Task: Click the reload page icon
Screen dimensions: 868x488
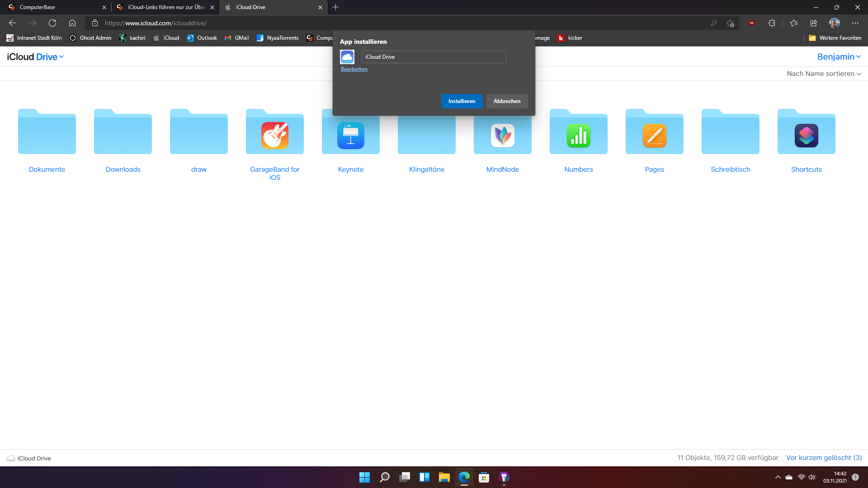Action: pos(52,23)
